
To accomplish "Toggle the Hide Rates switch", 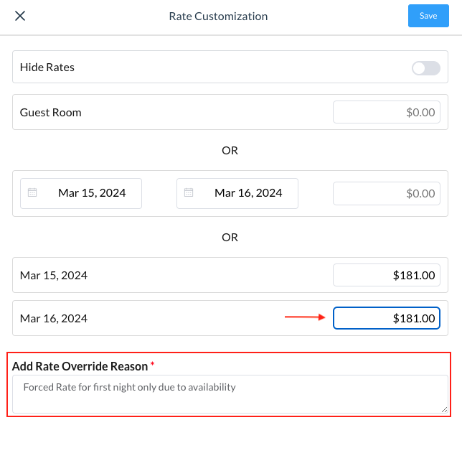I will (425, 67).
